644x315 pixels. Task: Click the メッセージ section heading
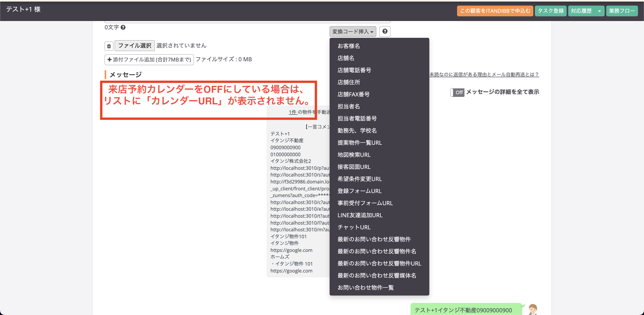[125, 74]
